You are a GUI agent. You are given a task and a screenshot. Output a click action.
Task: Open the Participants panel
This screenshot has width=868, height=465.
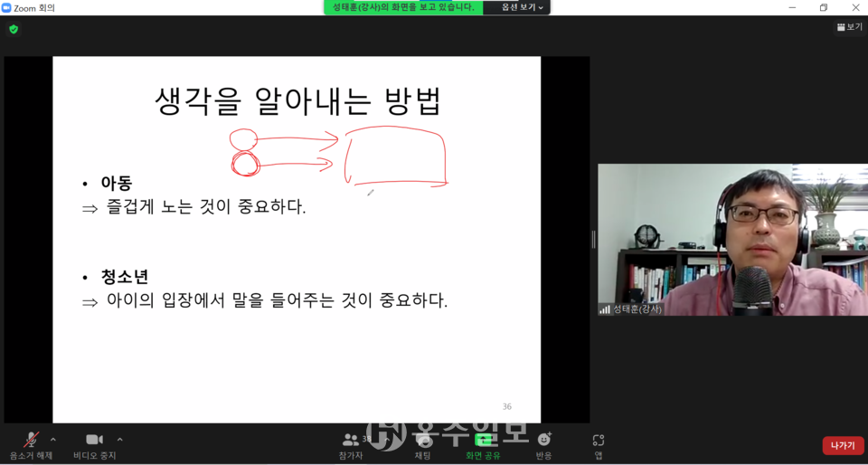351,441
